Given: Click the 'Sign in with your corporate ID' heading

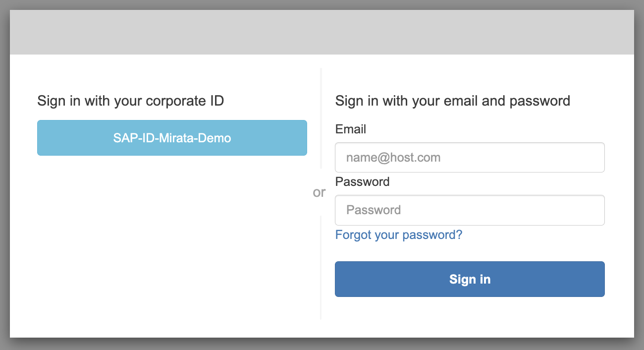Looking at the screenshot, I should (x=130, y=101).
